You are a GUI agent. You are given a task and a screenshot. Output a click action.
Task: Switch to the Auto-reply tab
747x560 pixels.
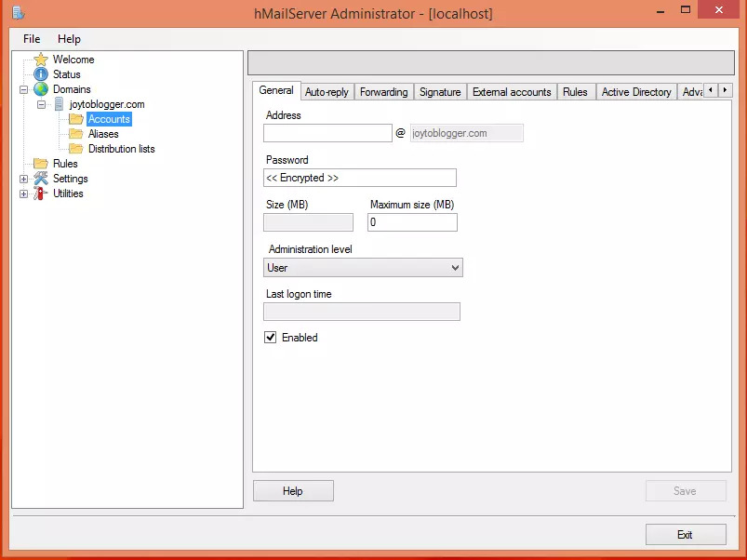tap(327, 92)
